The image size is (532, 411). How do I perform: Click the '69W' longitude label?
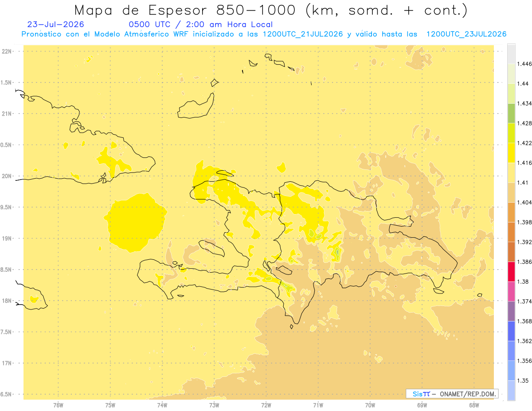click(x=422, y=405)
